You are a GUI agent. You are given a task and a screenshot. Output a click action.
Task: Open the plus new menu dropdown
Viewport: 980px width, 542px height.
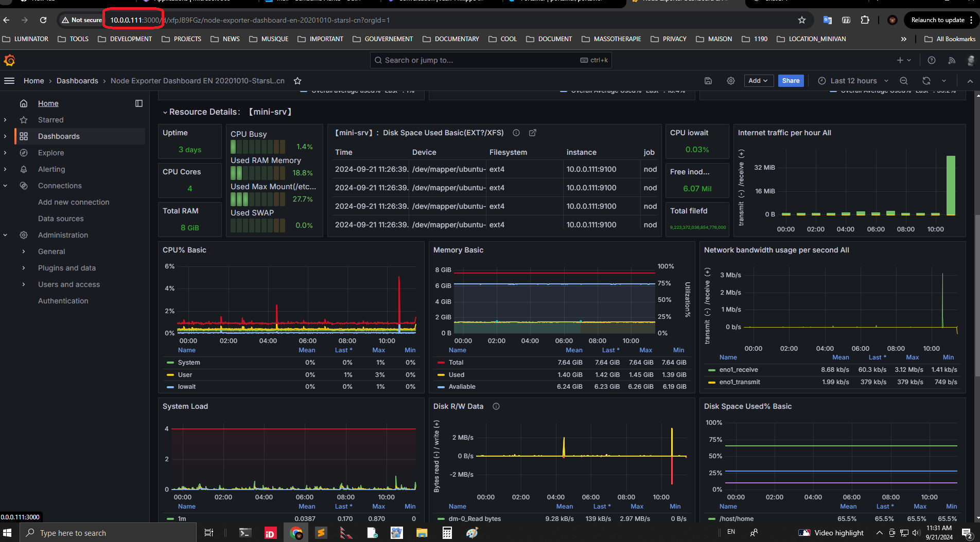pos(904,60)
